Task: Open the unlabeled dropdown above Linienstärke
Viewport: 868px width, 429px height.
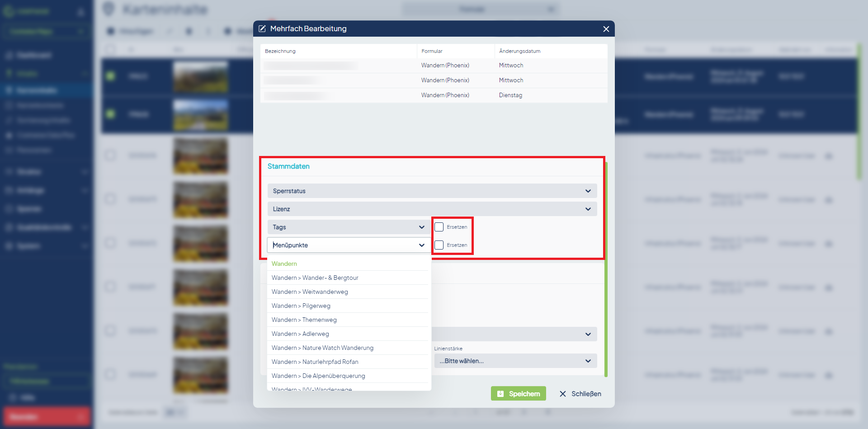Action: [514, 334]
